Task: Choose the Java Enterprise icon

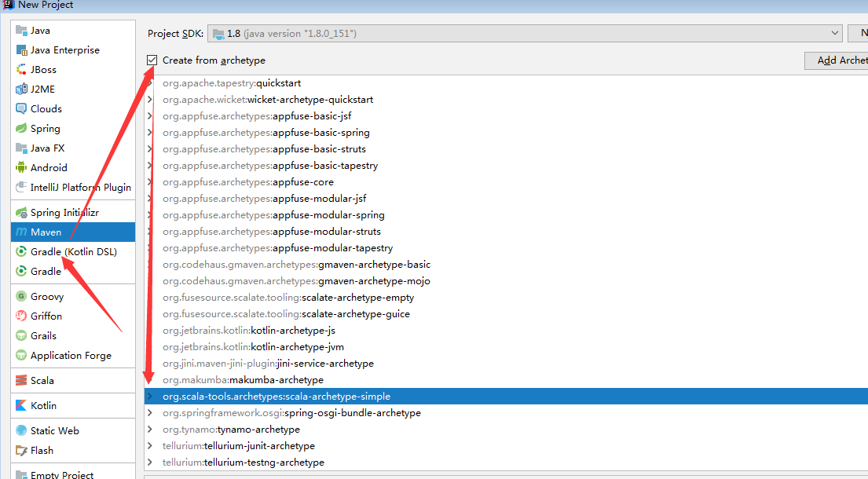Action: tap(21, 50)
